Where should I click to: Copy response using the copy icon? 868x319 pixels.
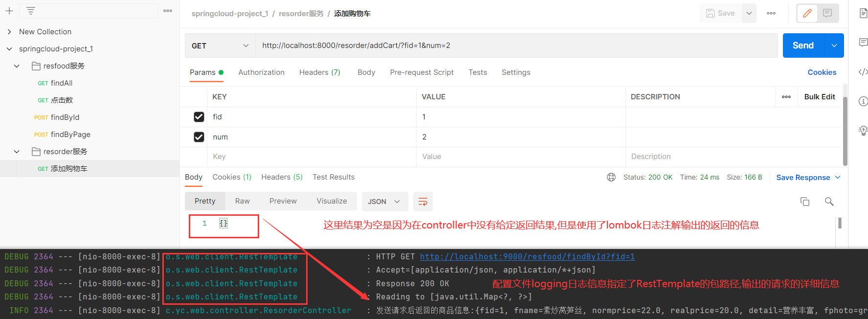tap(804, 202)
